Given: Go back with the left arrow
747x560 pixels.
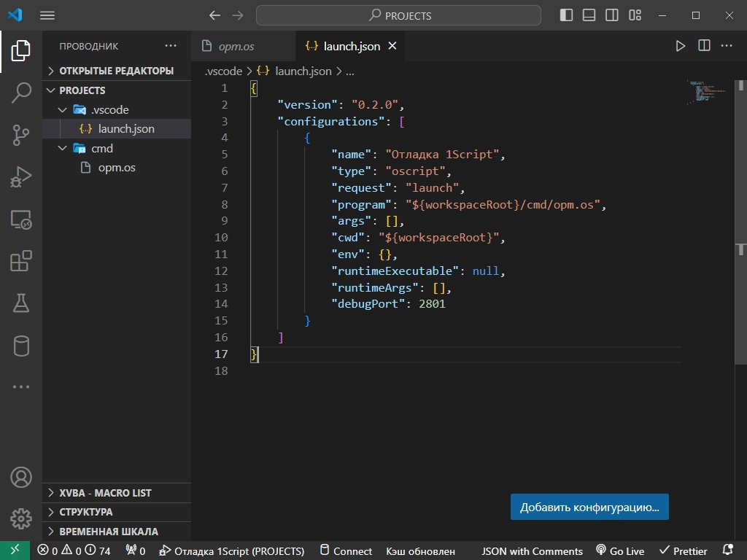Looking at the screenshot, I should (215, 16).
